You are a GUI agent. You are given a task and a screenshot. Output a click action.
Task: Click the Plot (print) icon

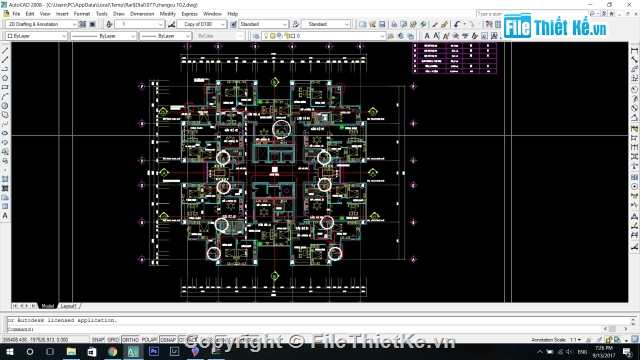pyautogui.click(x=394, y=24)
